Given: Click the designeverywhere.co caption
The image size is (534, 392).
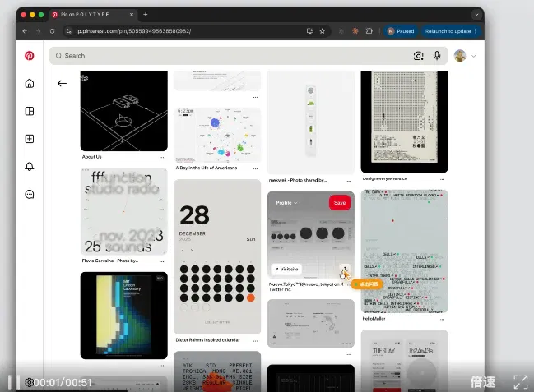Looking at the screenshot, I should [x=385, y=178].
